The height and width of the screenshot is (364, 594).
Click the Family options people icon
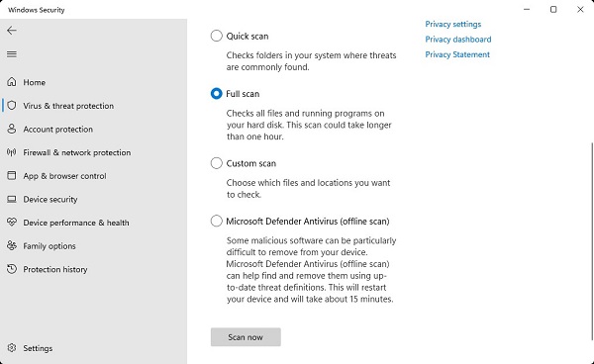tap(12, 245)
